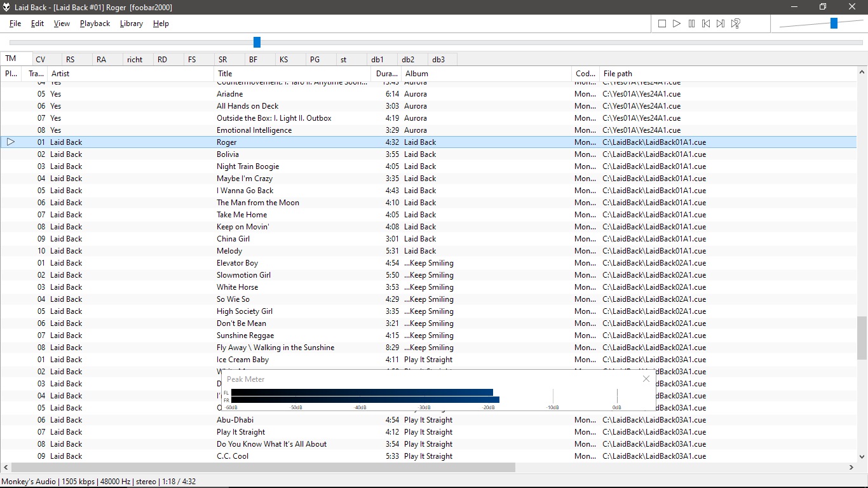This screenshot has height=488, width=868.
Task: Pause the current track
Action: pos(691,24)
